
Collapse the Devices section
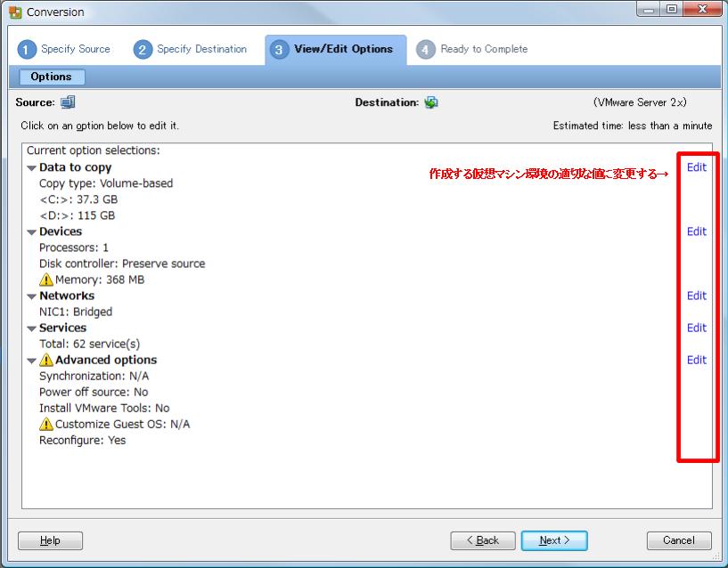(31, 232)
